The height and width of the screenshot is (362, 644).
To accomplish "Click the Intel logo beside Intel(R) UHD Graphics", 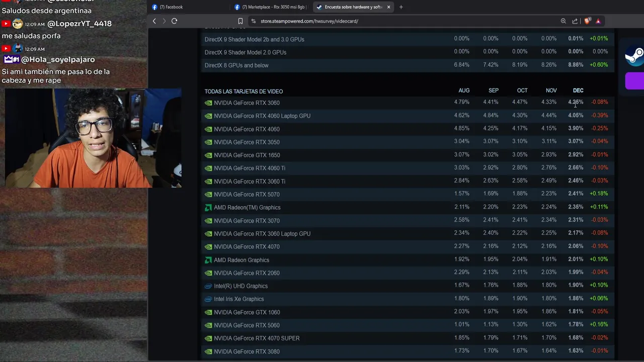I will pos(208,286).
